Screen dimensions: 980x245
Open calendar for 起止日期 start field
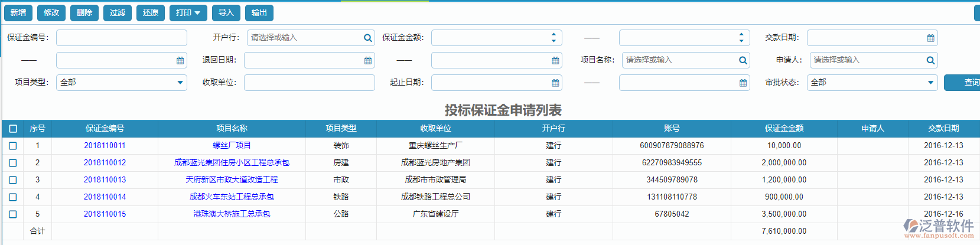pos(555,83)
